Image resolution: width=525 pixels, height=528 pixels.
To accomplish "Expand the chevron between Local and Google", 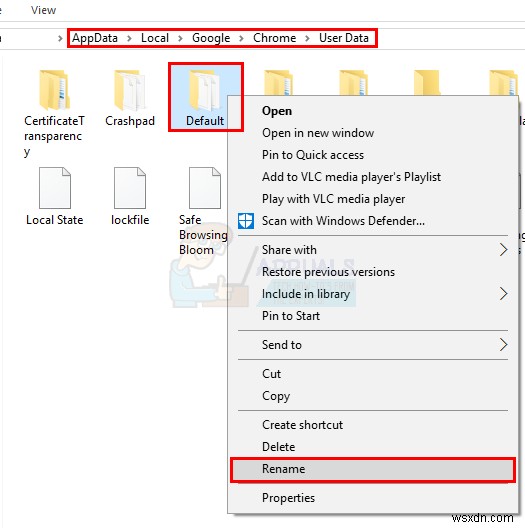I will click(x=180, y=38).
